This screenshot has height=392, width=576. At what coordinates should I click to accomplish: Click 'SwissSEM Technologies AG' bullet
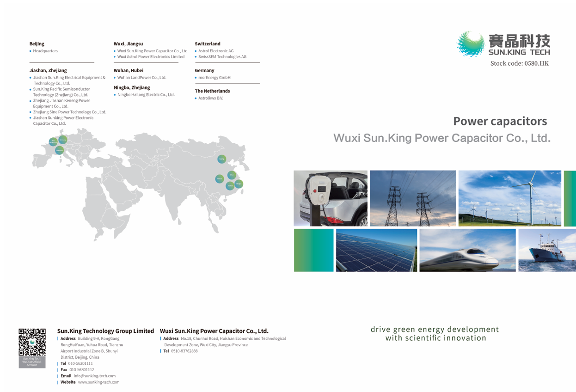point(222,56)
